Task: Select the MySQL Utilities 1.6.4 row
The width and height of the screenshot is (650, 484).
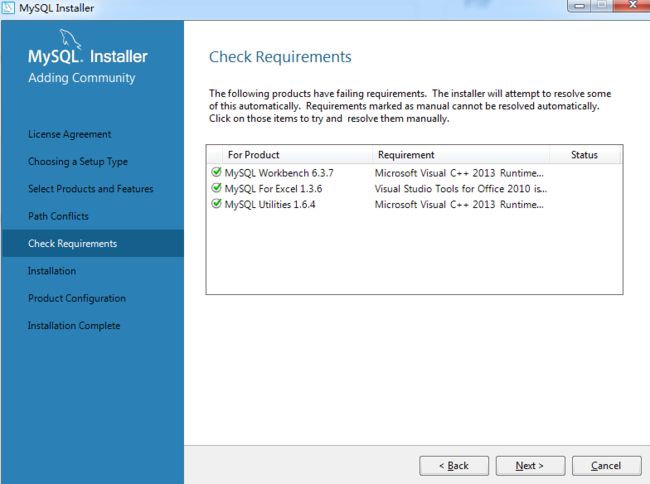Action: 414,204
